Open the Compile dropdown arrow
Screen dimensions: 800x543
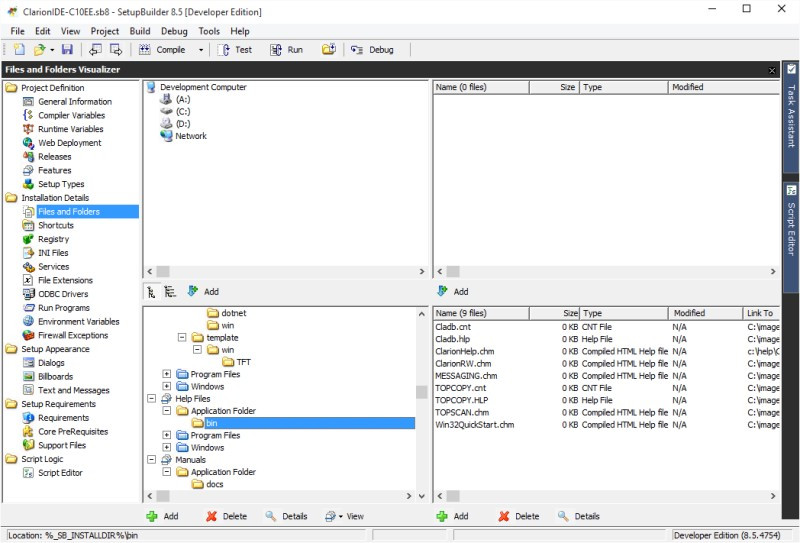point(201,50)
